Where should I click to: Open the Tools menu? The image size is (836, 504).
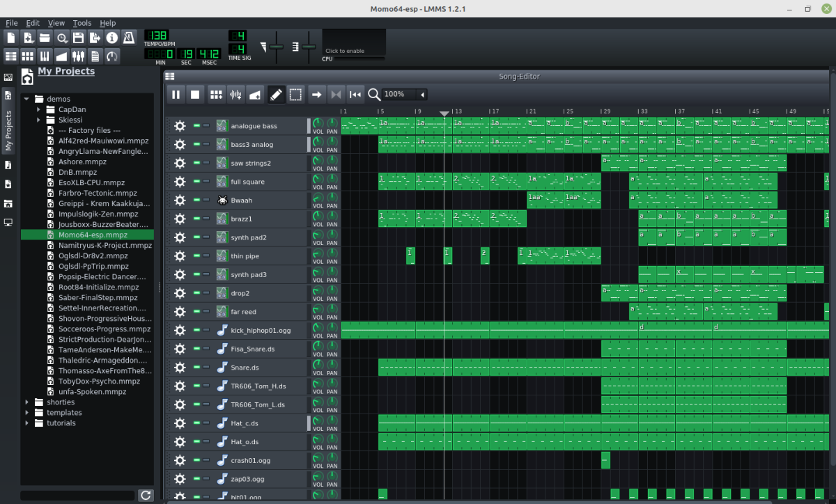[x=82, y=23]
